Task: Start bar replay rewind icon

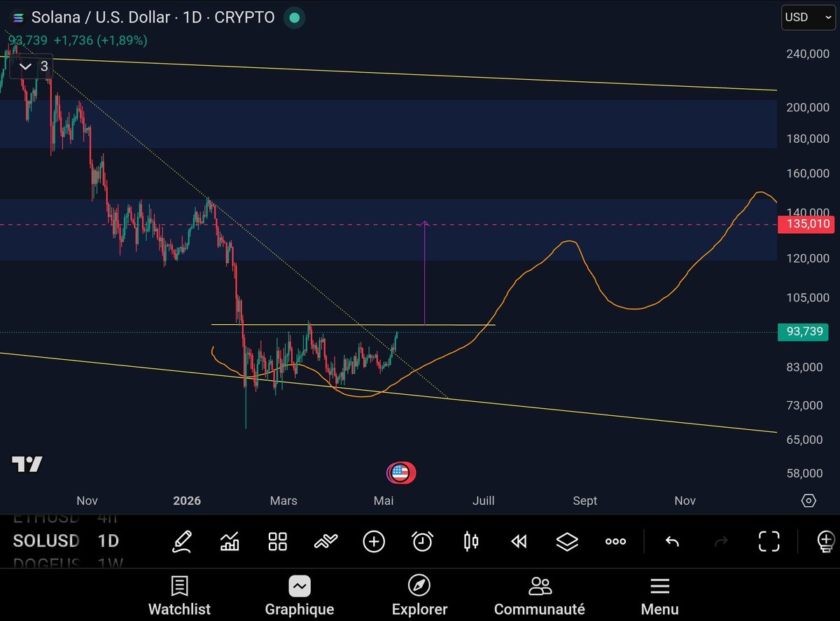Action: coord(519,541)
